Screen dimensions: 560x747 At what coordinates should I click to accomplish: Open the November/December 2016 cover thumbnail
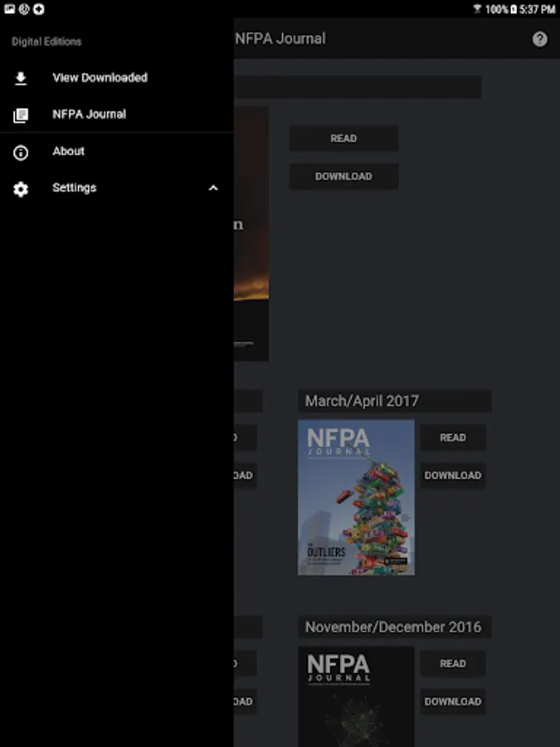(x=356, y=696)
